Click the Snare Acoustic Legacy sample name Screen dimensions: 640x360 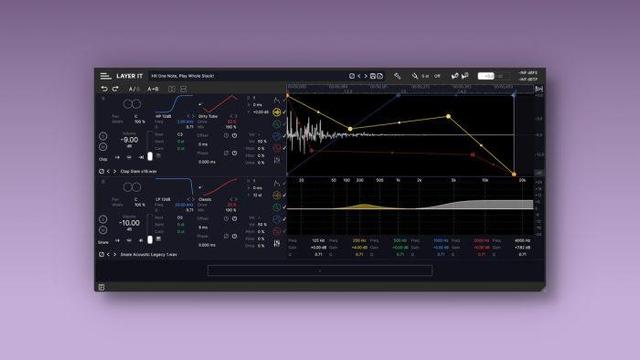[149, 254]
